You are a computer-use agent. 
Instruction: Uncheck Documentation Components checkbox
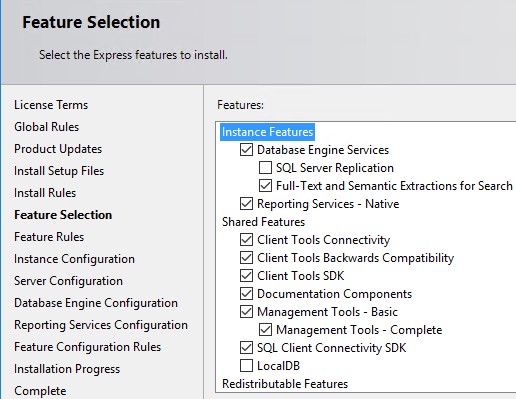[246, 294]
